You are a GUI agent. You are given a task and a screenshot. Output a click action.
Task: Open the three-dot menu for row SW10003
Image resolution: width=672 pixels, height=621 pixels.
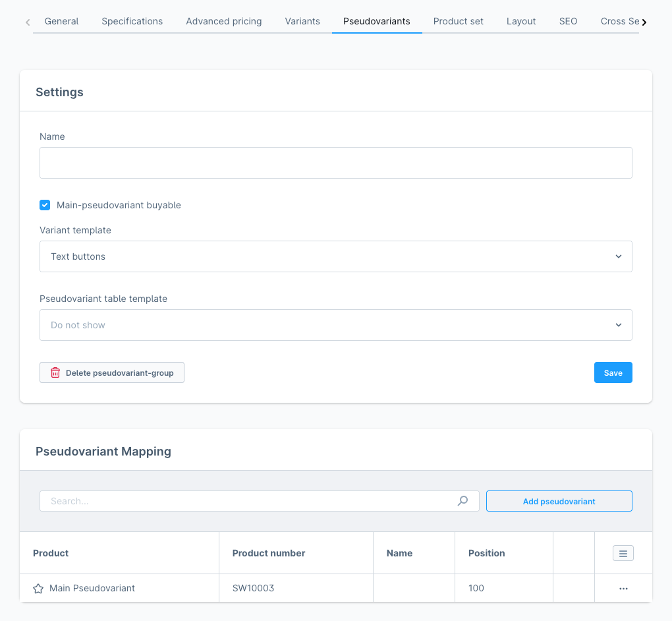point(623,589)
